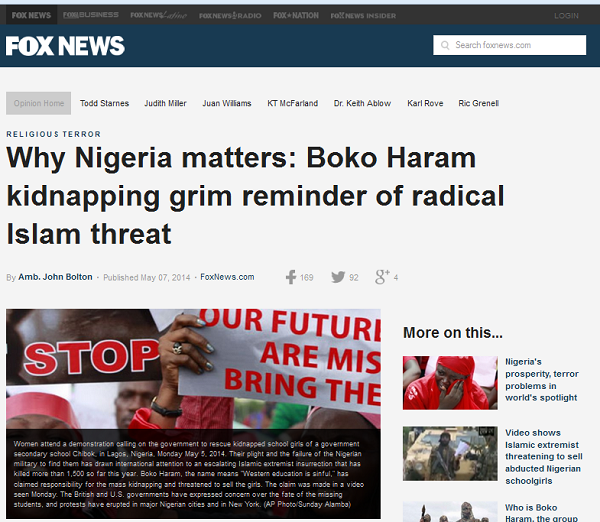Focus the Search foxnews.com field

[x=509, y=45]
